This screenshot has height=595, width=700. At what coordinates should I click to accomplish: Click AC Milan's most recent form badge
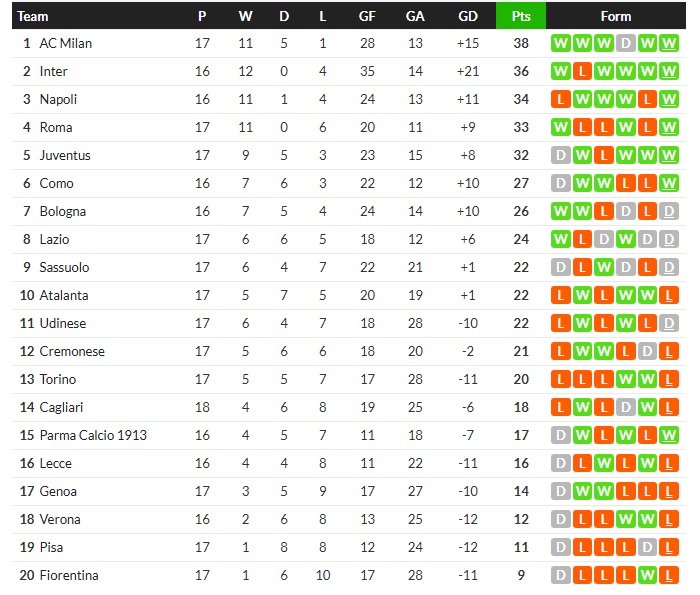click(669, 44)
